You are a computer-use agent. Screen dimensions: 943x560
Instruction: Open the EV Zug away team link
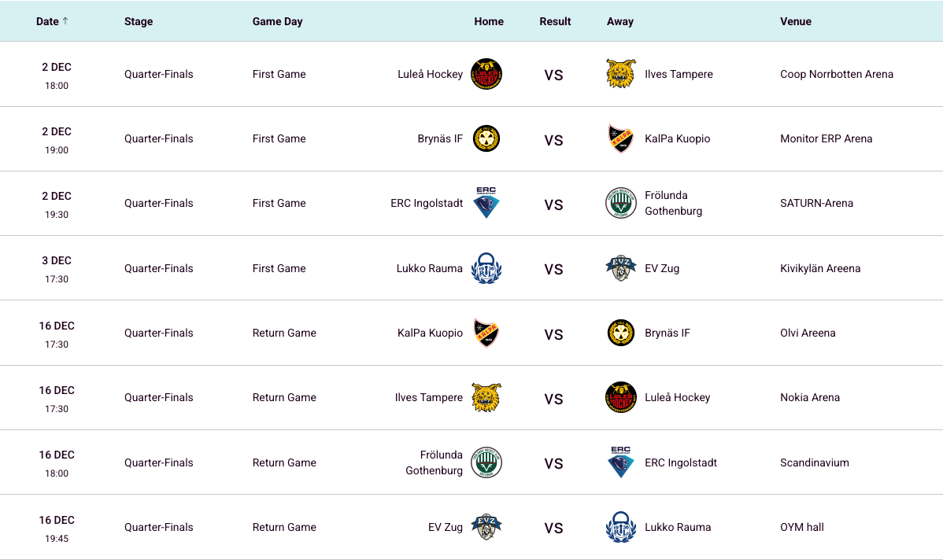tap(661, 268)
